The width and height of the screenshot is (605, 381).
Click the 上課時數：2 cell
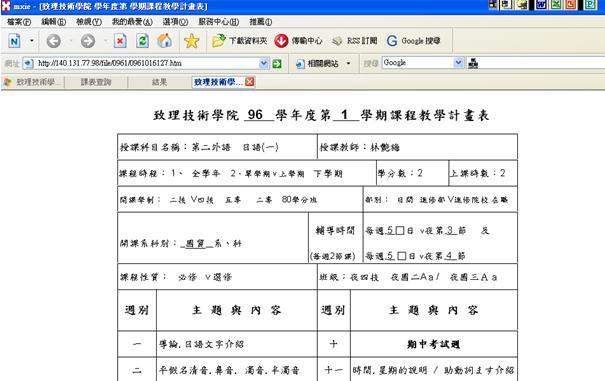(x=483, y=173)
